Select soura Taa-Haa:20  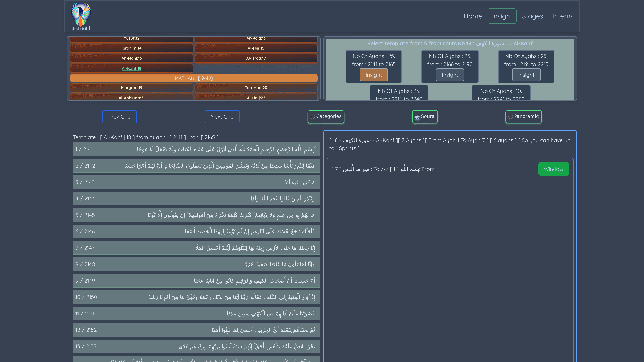pos(256,88)
